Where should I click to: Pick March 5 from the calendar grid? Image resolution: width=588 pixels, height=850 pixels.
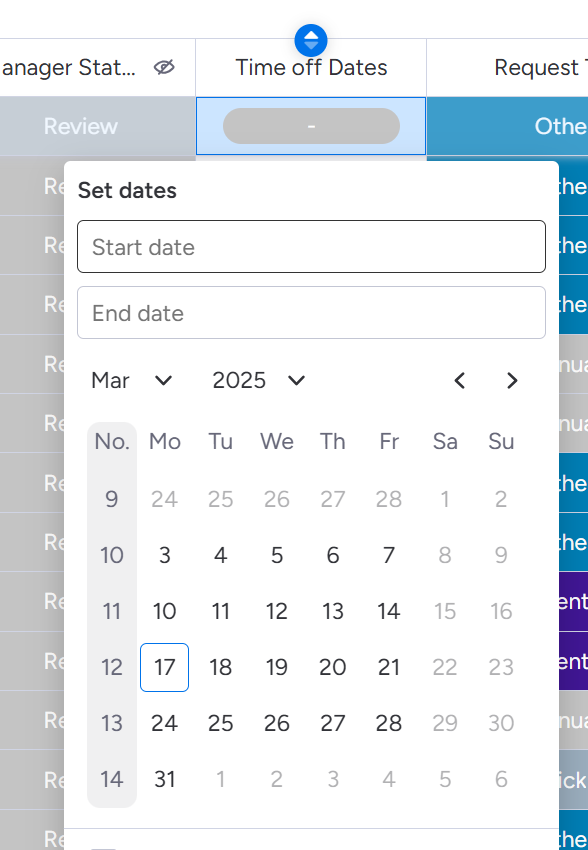pyautogui.click(x=276, y=555)
